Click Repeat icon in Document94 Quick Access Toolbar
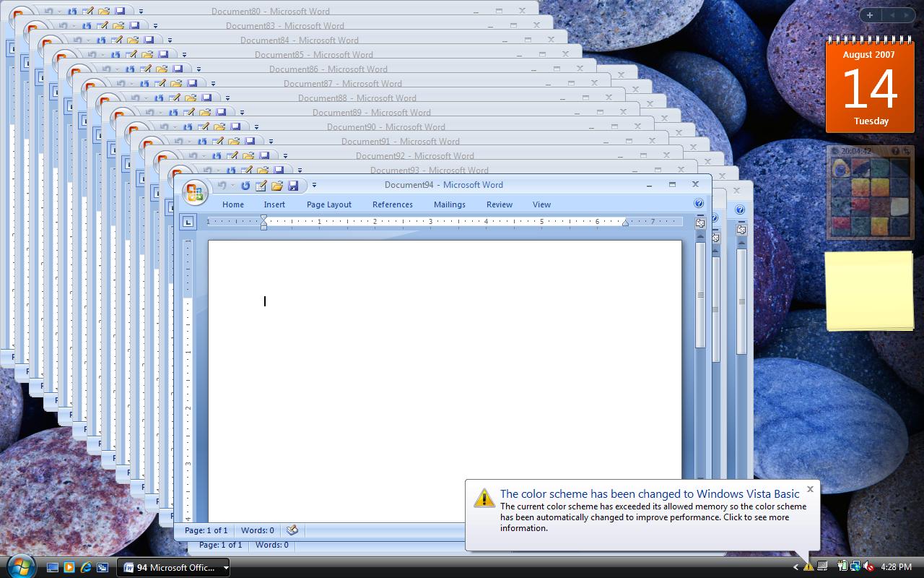This screenshot has width=924, height=578. coord(245,186)
